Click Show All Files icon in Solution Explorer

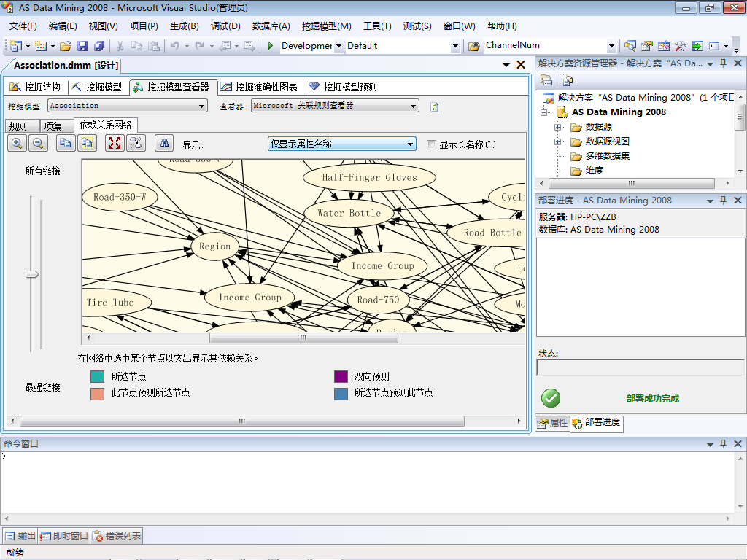point(567,80)
